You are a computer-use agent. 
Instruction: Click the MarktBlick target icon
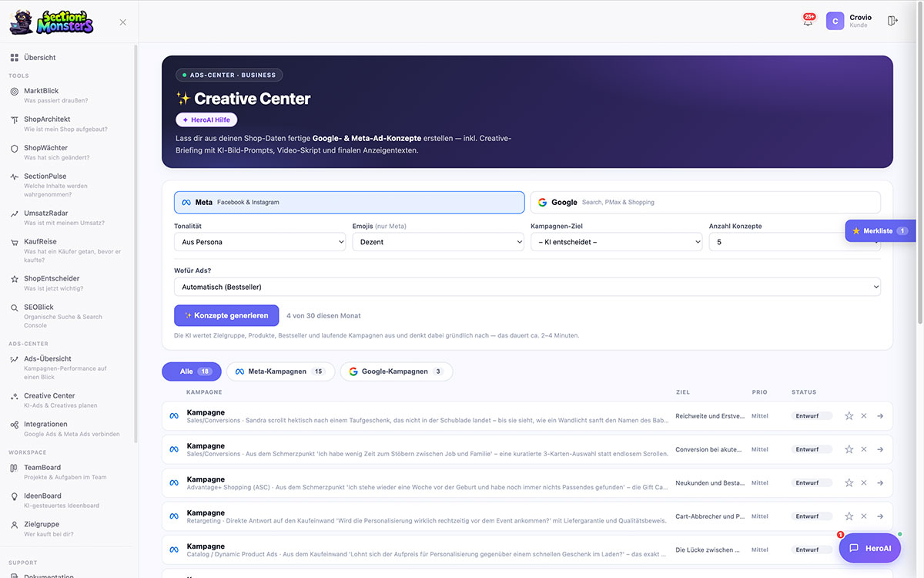15,91
